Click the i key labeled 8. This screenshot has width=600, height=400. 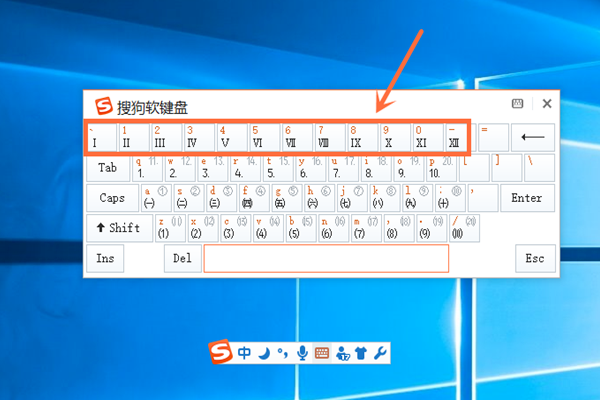[x=376, y=168]
